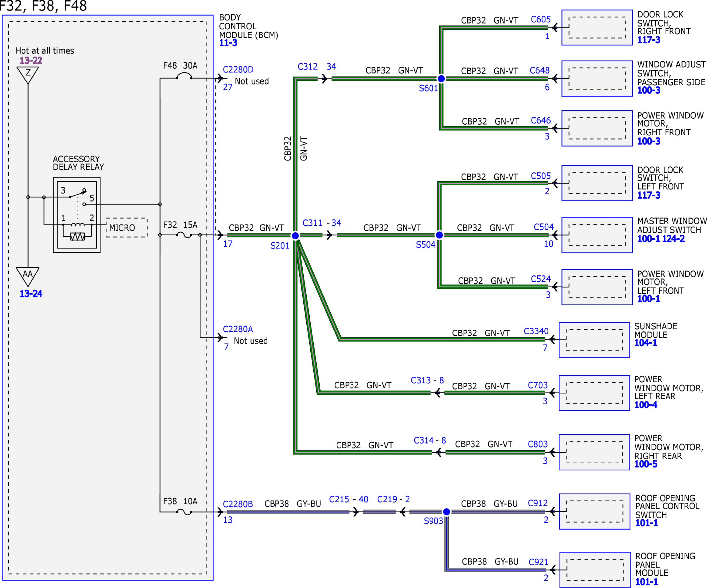Open the BCM page reference 11-3
The width and height of the screenshot is (707, 588).
228,43
